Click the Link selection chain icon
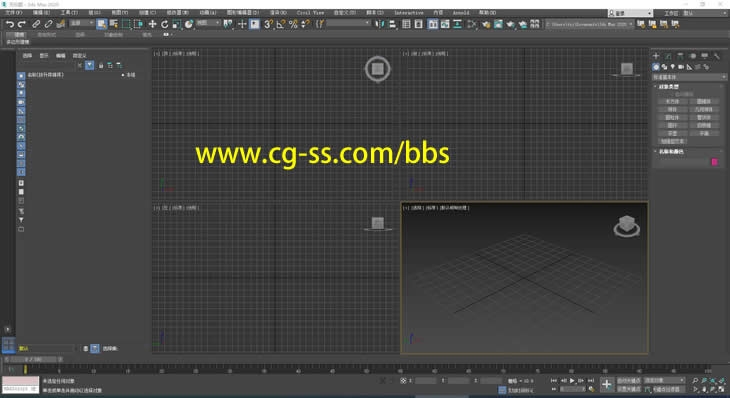Image resolution: width=730 pixels, height=398 pixels. 36,24
